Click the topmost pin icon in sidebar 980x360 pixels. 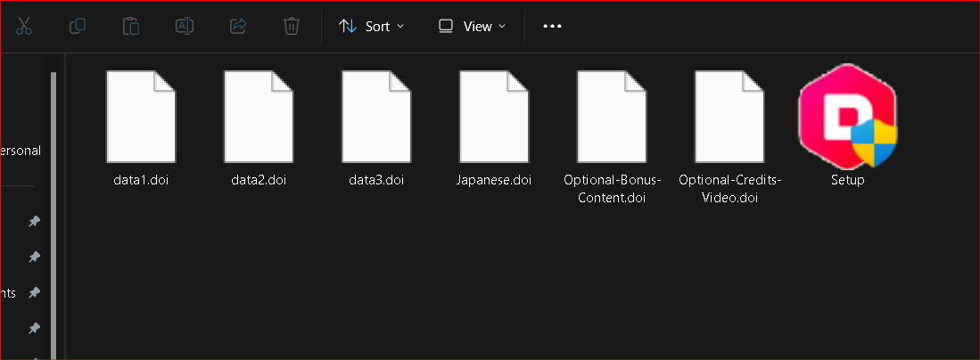(34, 222)
